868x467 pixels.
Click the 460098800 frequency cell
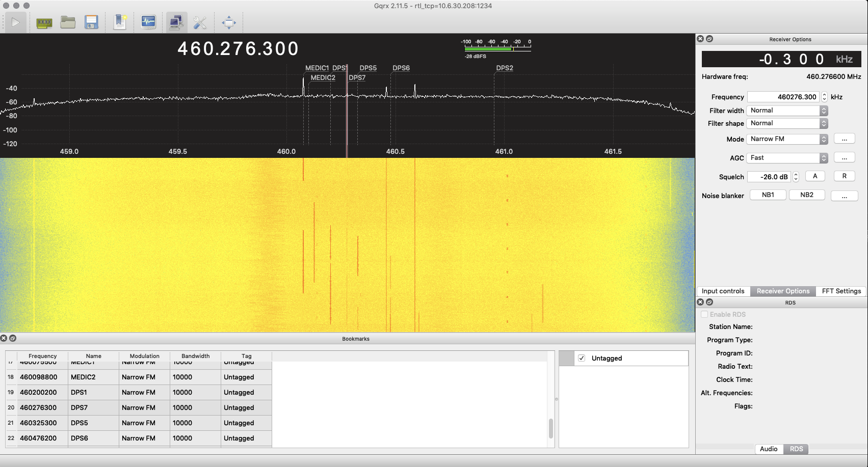(x=43, y=377)
